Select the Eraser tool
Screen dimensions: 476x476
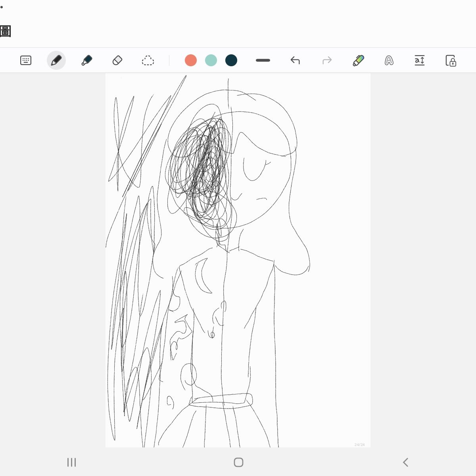(x=117, y=60)
